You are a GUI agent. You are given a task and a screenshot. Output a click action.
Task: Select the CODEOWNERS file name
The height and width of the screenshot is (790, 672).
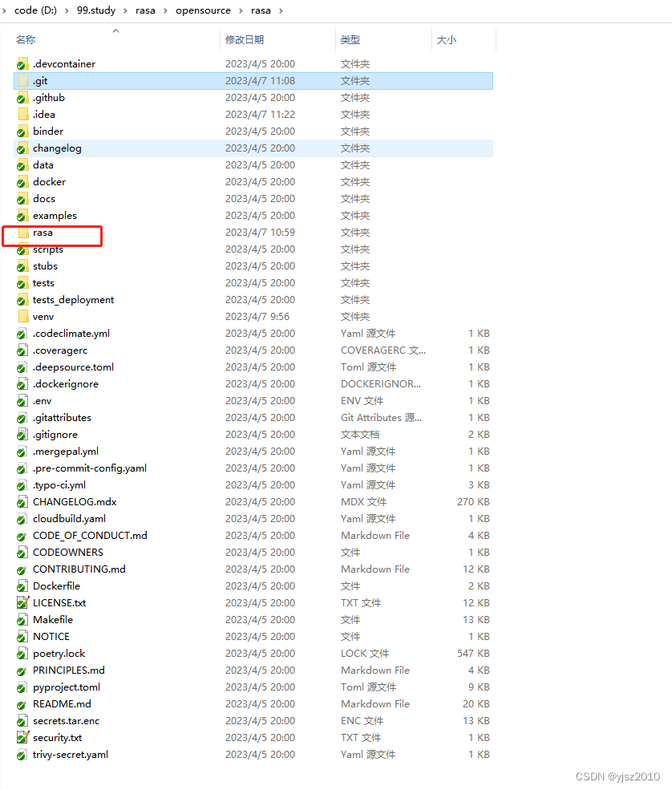(68, 553)
